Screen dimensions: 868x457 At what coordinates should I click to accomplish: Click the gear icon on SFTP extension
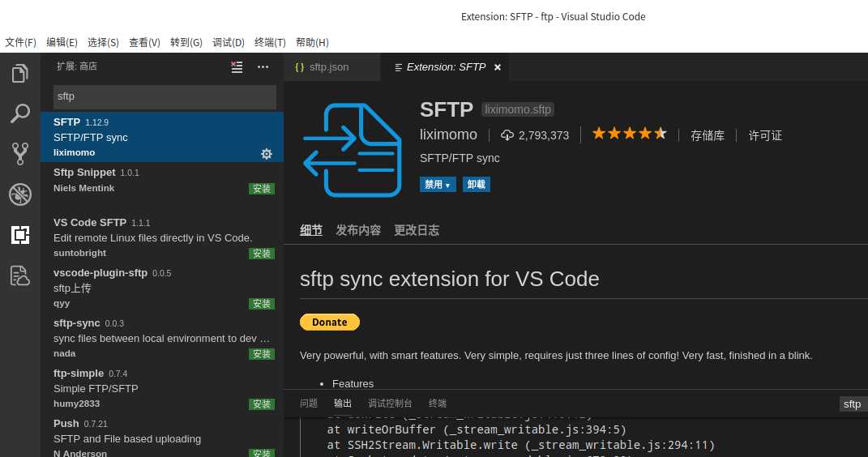coord(267,154)
